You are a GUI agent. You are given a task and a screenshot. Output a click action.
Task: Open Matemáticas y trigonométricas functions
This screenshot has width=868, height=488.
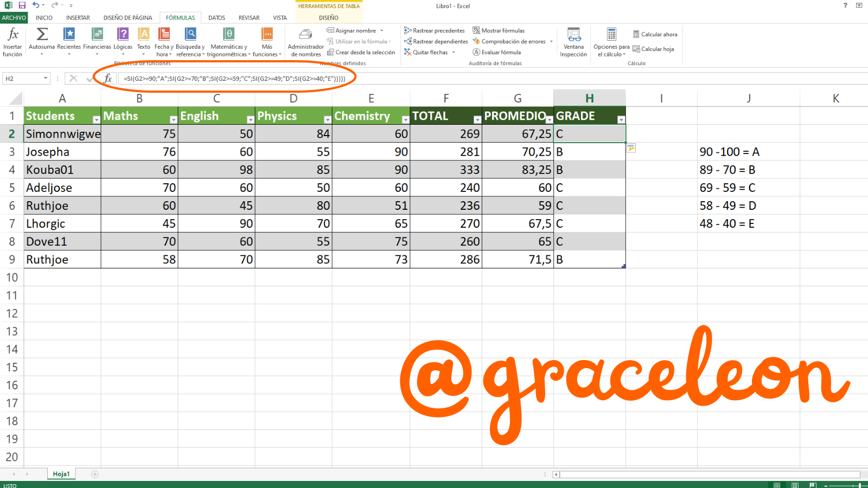229,42
